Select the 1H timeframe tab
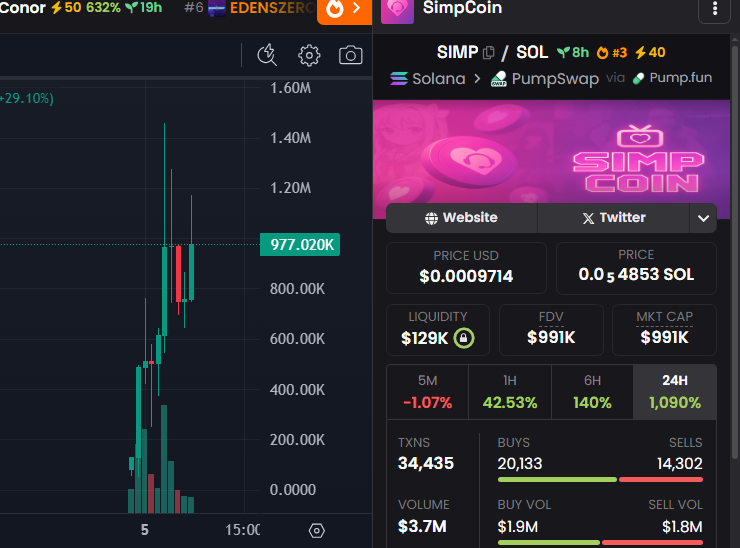 pyautogui.click(x=510, y=392)
